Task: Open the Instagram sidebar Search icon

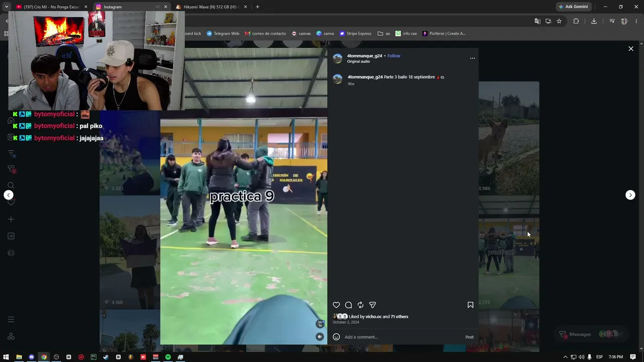Action: pyautogui.click(x=11, y=186)
